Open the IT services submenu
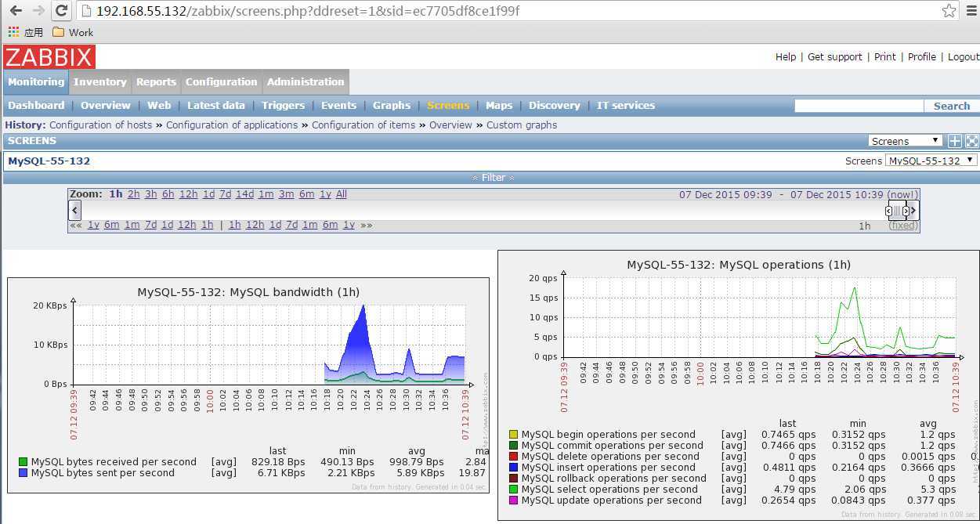 626,105
